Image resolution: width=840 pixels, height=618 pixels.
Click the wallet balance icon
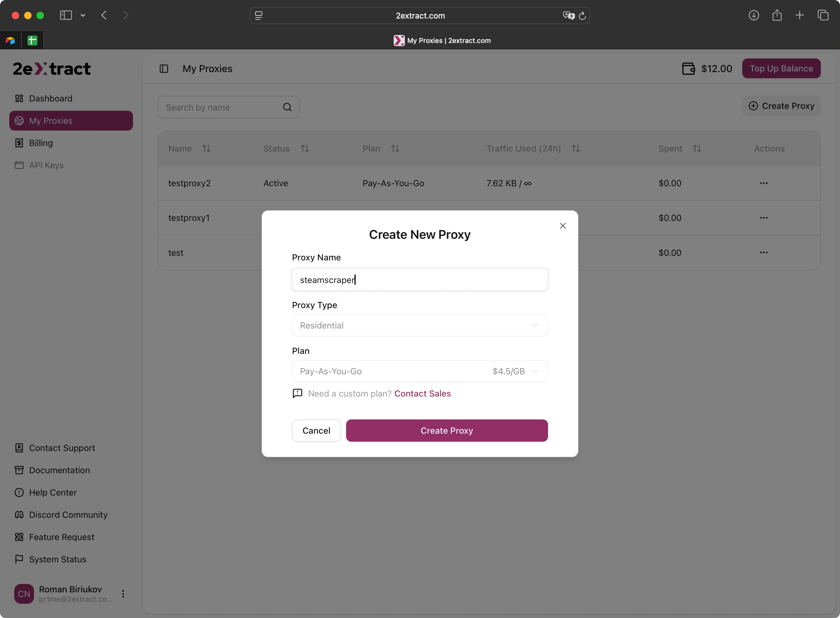[x=688, y=68]
